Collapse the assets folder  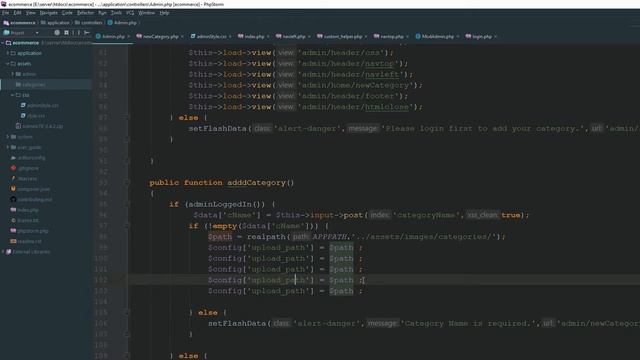8,64
